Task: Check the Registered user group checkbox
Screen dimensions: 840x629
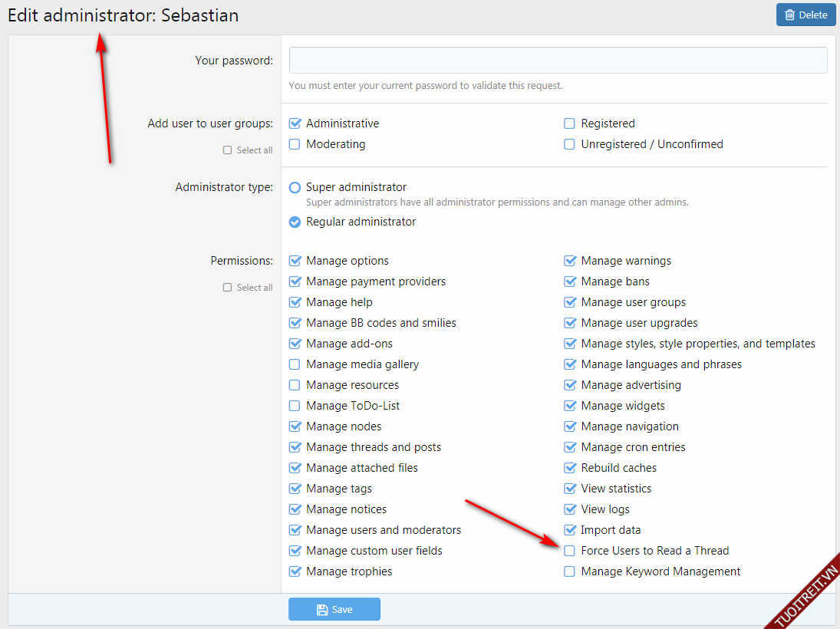Action: pos(569,123)
